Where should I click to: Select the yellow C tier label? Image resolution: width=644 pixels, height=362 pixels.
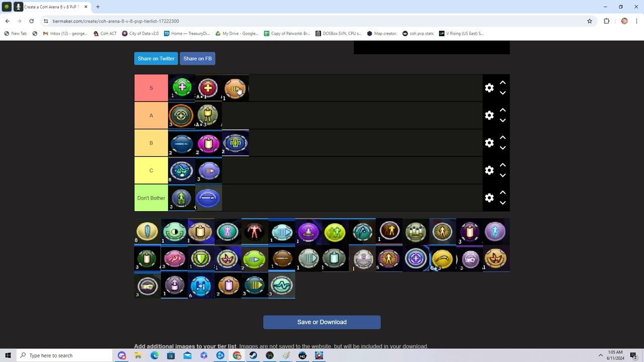(151, 170)
